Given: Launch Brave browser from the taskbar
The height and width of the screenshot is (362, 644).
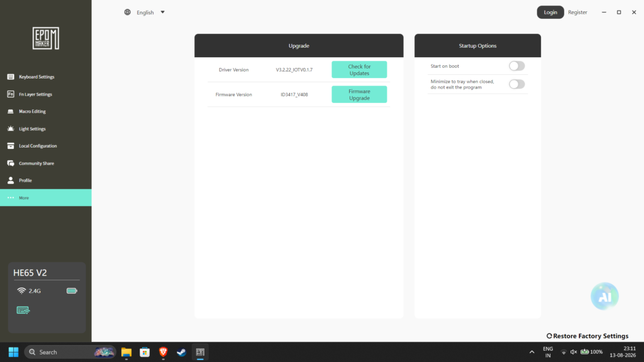Looking at the screenshot, I should [163, 352].
